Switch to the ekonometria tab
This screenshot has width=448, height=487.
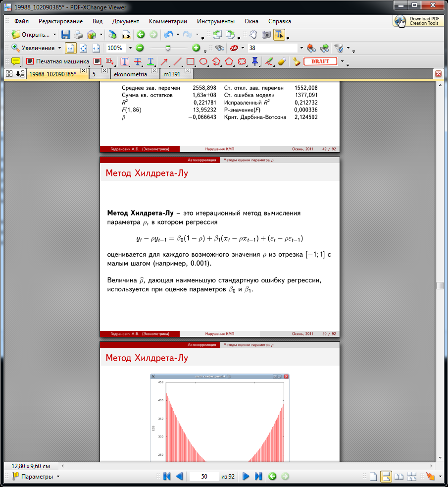(130, 74)
